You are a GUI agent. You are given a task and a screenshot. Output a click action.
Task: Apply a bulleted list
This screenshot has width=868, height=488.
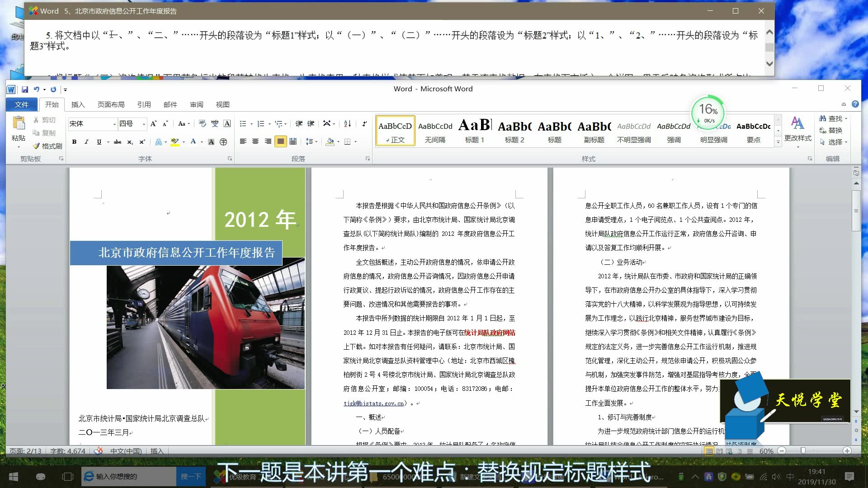(x=243, y=123)
